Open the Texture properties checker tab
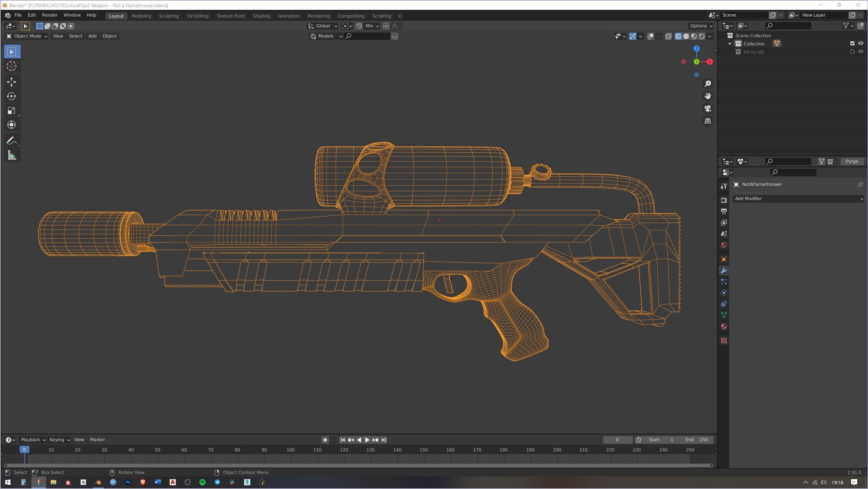Image resolution: width=868 pixels, height=489 pixels. (x=724, y=340)
